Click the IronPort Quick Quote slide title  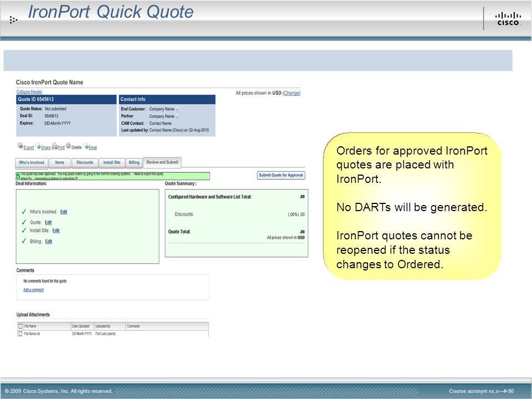111,12
